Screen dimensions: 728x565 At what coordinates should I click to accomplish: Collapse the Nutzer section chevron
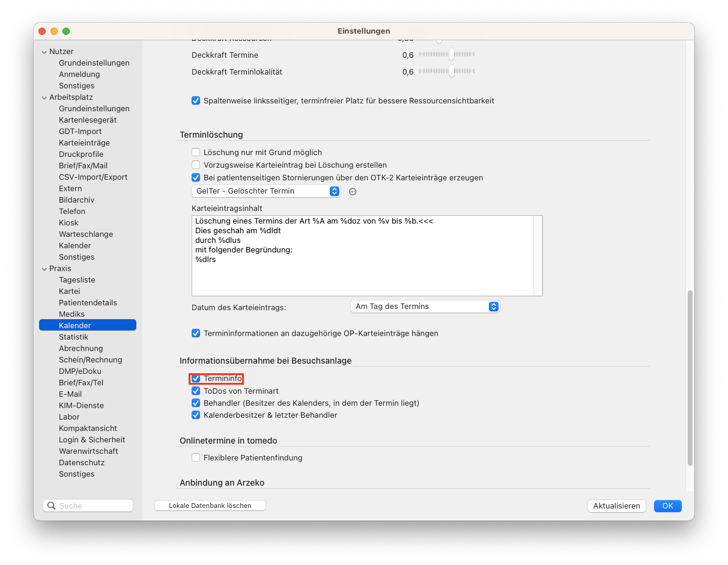pyautogui.click(x=44, y=52)
